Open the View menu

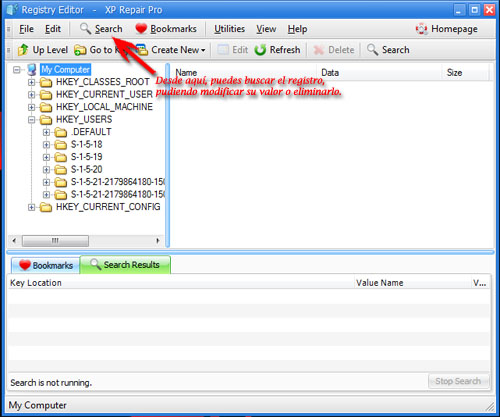click(x=266, y=29)
